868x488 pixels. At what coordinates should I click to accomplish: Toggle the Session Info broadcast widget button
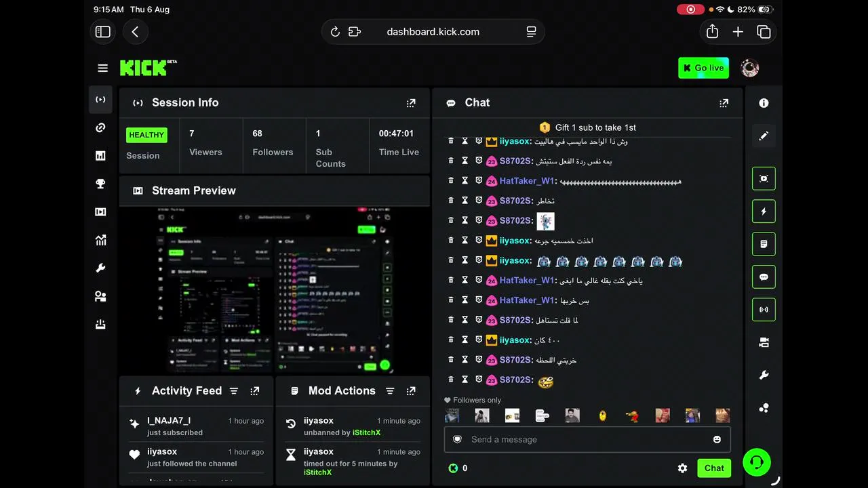(764, 310)
